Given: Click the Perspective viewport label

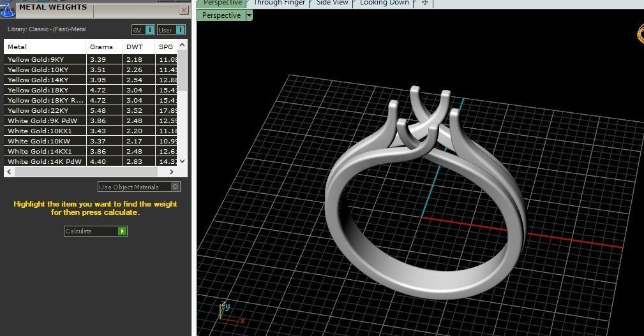Looking at the screenshot, I should (x=221, y=15).
